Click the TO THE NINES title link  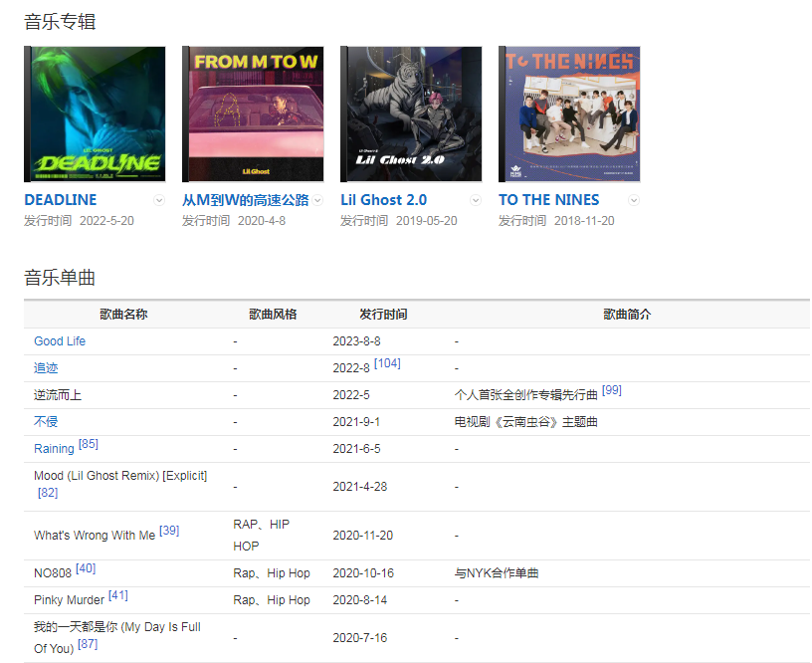(548, 200)
